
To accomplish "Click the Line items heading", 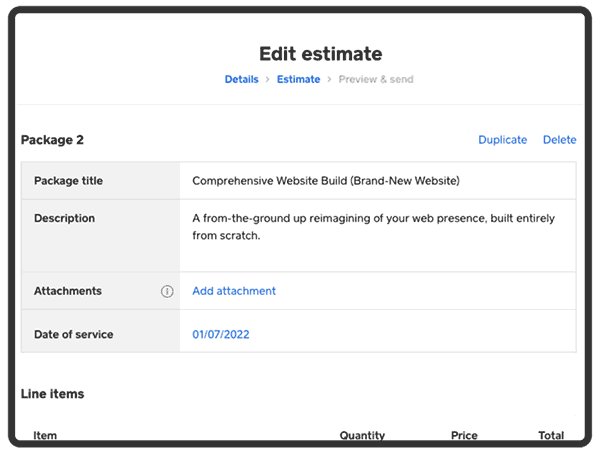I will (52, 394).
